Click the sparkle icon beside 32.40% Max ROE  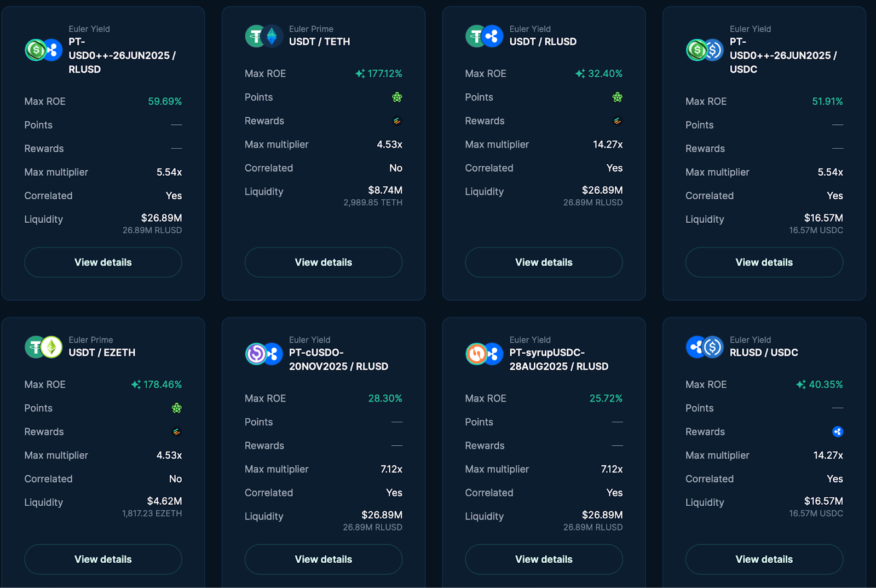pos(580,73)
